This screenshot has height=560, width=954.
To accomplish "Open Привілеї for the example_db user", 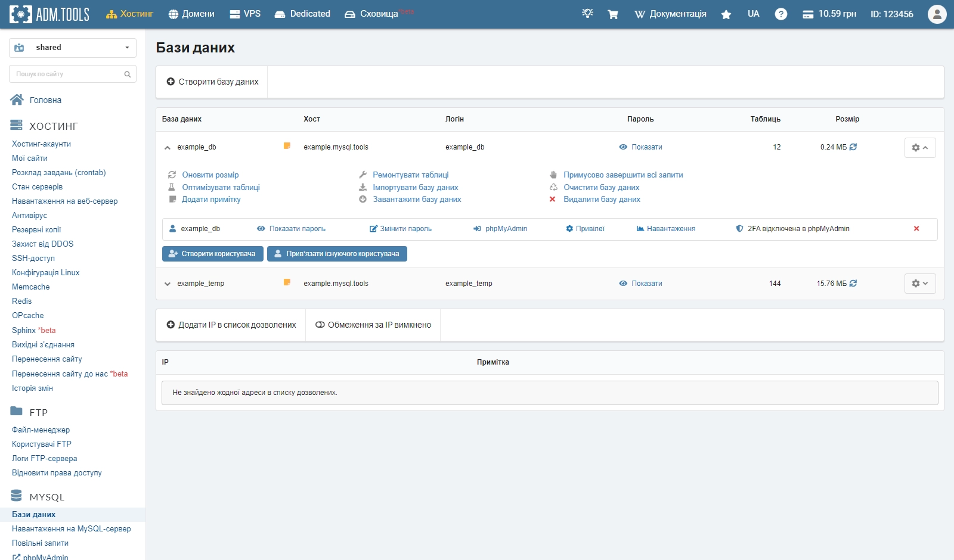I will click(586, 228).
